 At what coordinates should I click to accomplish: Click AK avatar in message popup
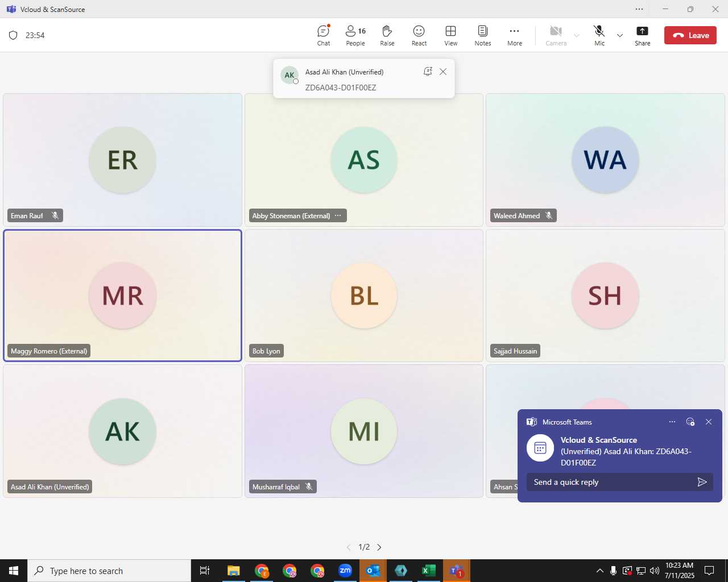tap(289, 75)
